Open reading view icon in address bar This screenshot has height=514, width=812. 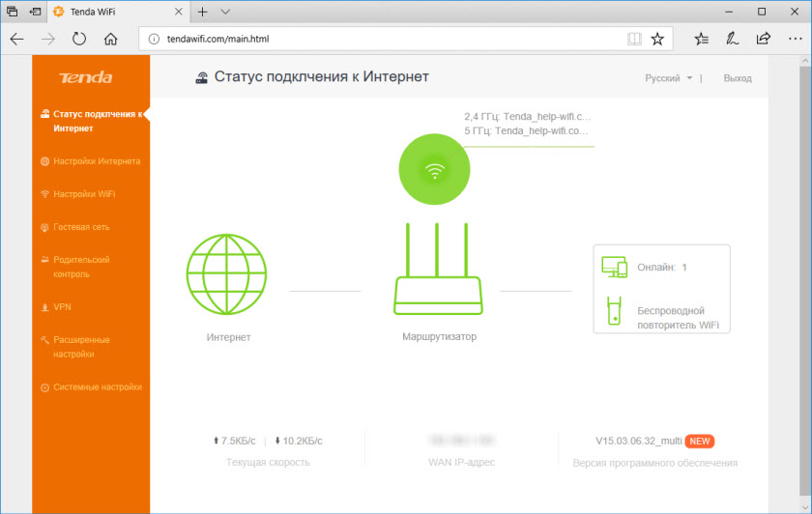point(634,39)
